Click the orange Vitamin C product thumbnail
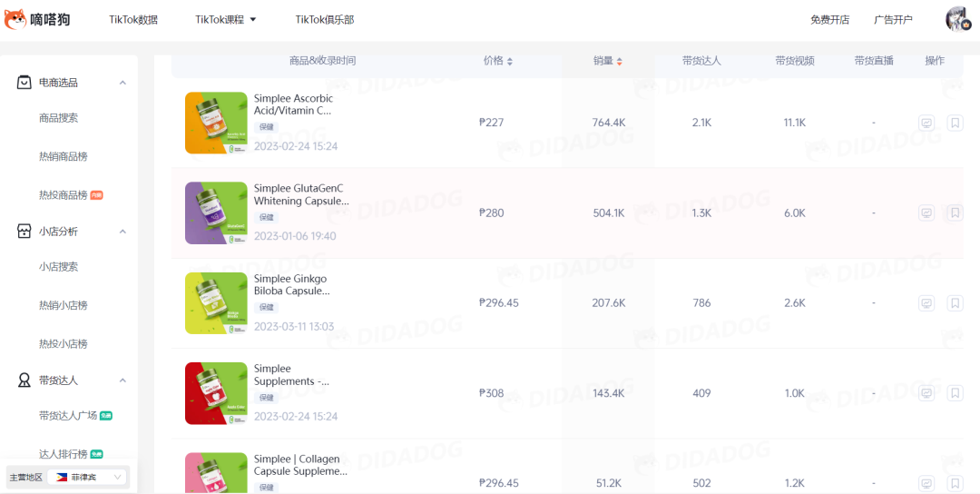Viewport: 980px width, 494px height. 216,123
